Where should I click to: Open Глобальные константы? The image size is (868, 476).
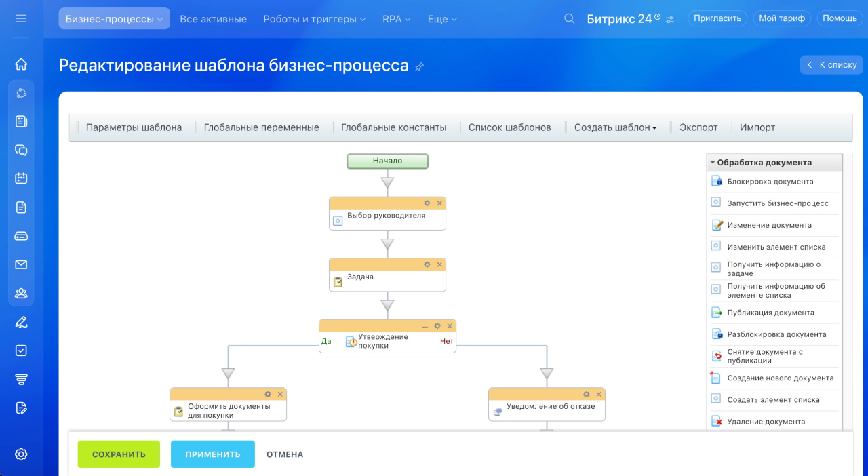click(x=393, y=127)
